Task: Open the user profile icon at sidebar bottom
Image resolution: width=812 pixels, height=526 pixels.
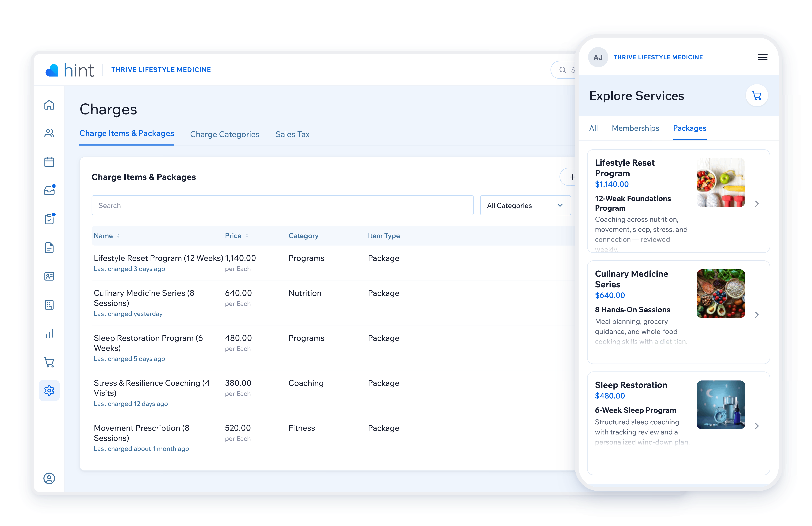Action: [x=49, y=478]
